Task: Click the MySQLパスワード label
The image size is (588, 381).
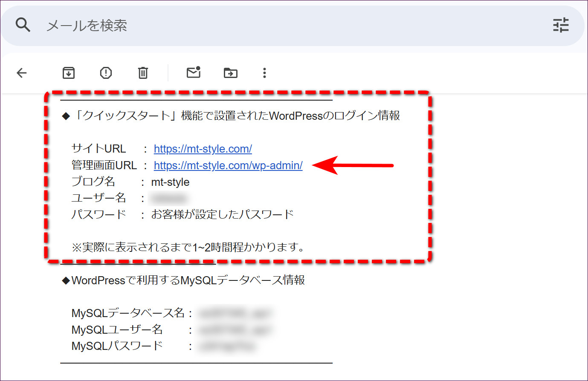Action: (x=117, y=346)
